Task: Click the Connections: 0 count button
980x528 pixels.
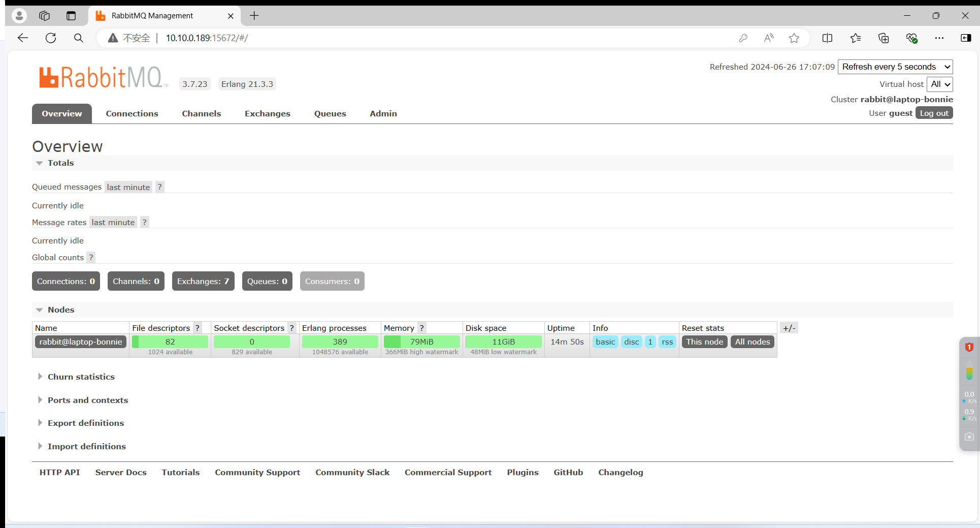Action: (x=66, y=281)
